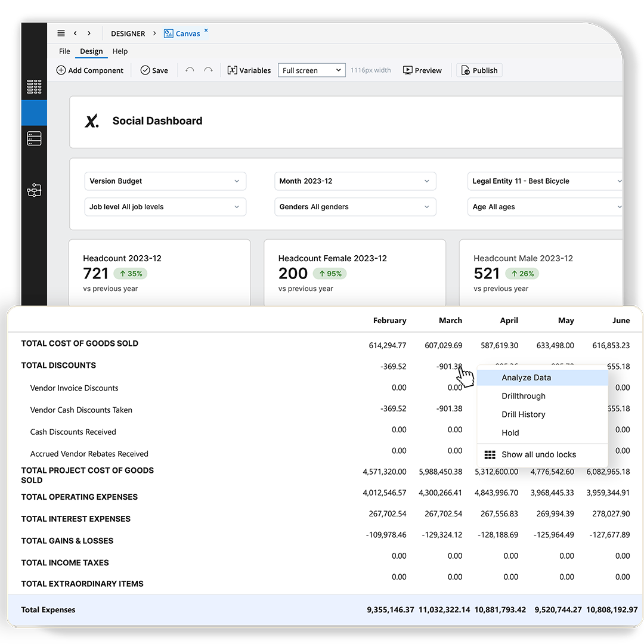The height and width of the screenshot is (644, 644).
Task: Switch to the File menu
Action: [64, 51]
